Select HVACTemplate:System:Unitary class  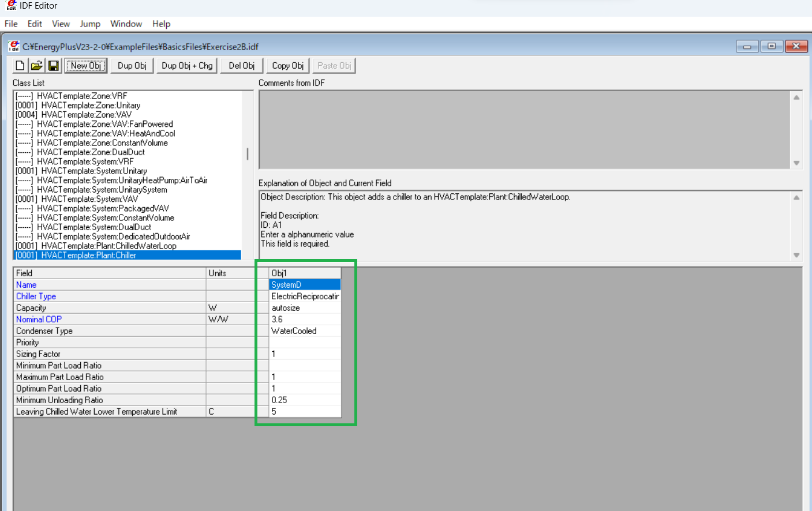click(127, 171)
